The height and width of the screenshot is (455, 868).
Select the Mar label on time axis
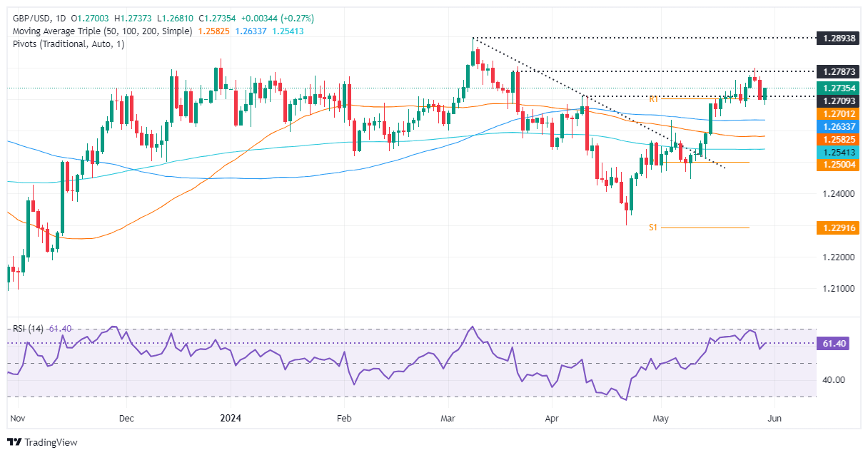[448, 419]
